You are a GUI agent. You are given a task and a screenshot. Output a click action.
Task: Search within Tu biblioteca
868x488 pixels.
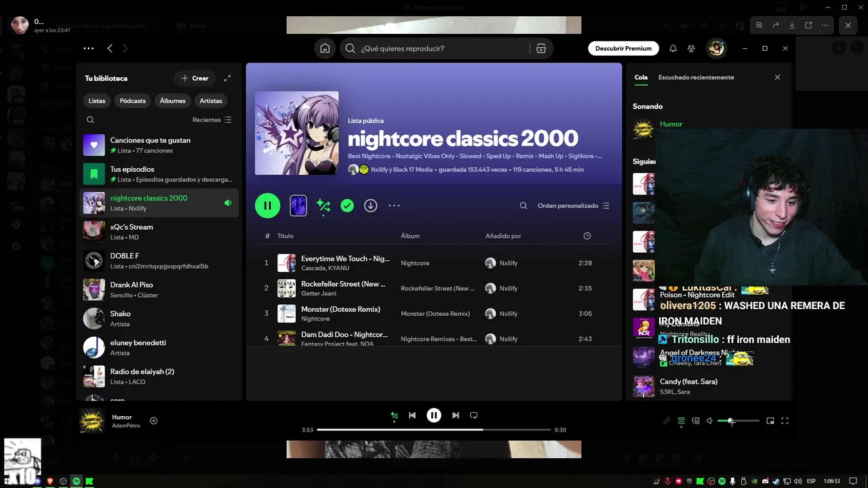[x=90, y=120]
